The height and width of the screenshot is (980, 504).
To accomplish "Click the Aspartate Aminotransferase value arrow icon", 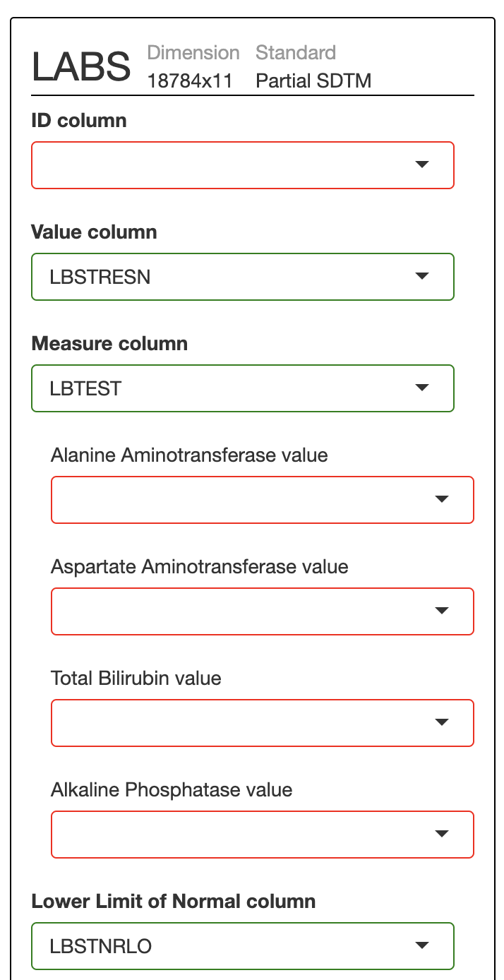I will [442, 611].
